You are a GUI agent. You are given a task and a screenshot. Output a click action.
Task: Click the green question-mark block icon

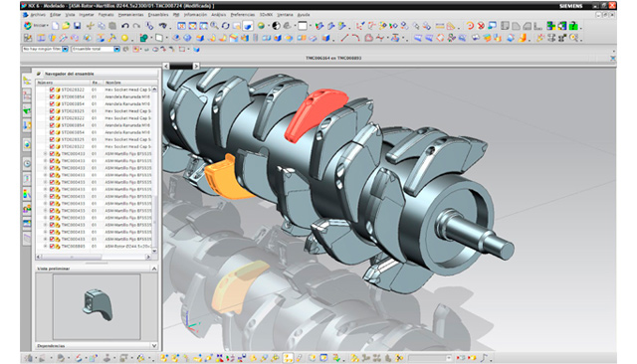tap(573, 26)
